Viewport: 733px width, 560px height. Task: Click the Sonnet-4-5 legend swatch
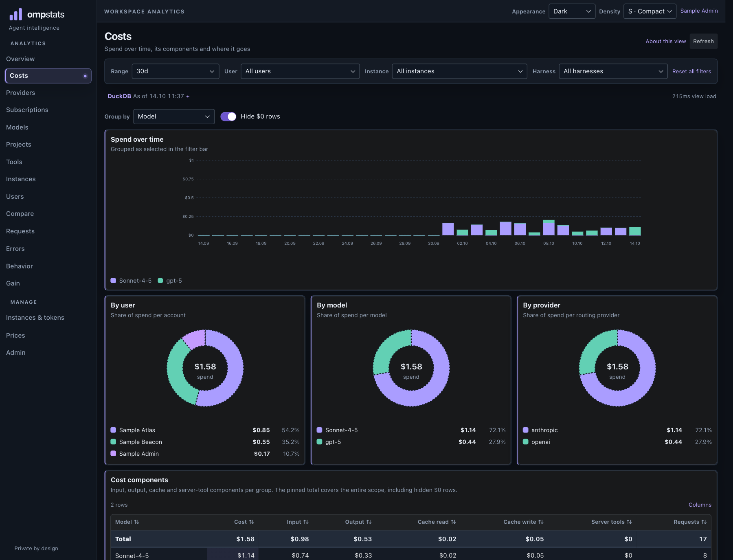point(114,281)
